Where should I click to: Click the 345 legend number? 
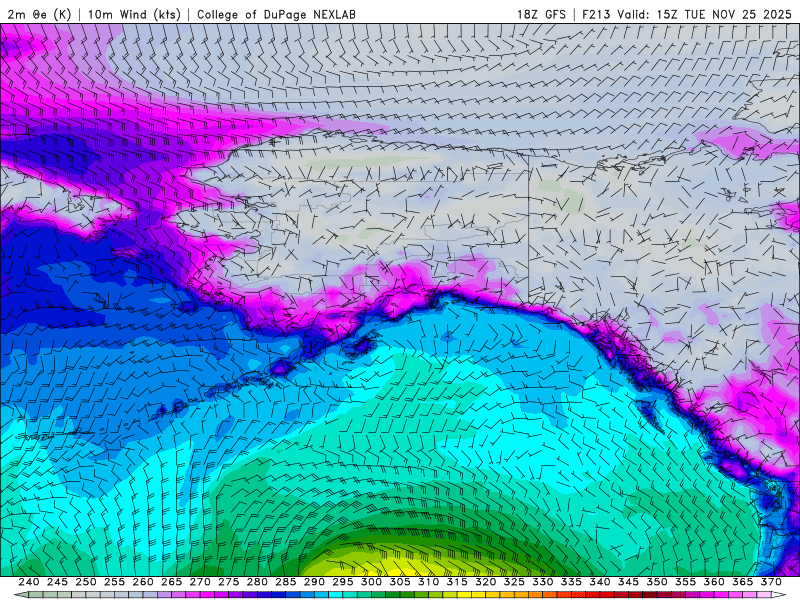point(629,582)
